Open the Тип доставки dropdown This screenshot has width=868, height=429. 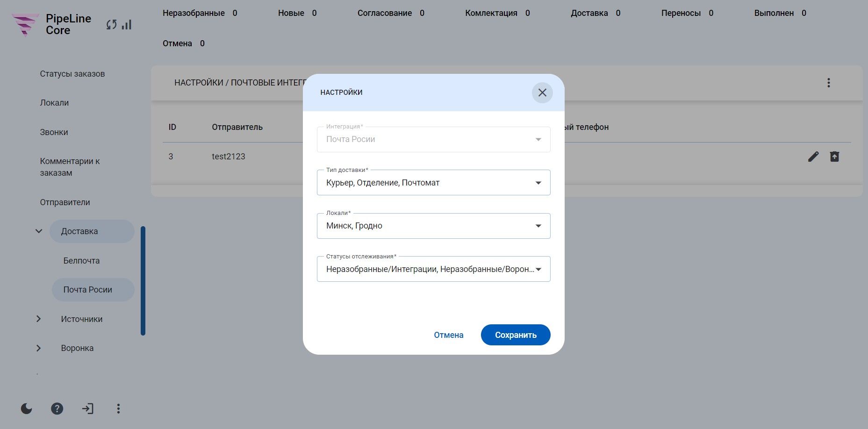pos(434,183)
